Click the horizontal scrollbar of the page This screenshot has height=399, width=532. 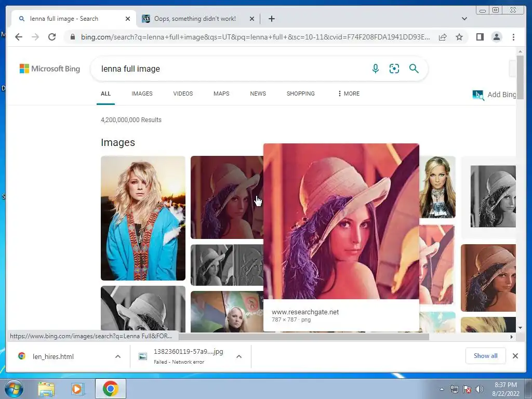(x=303, y=337)
